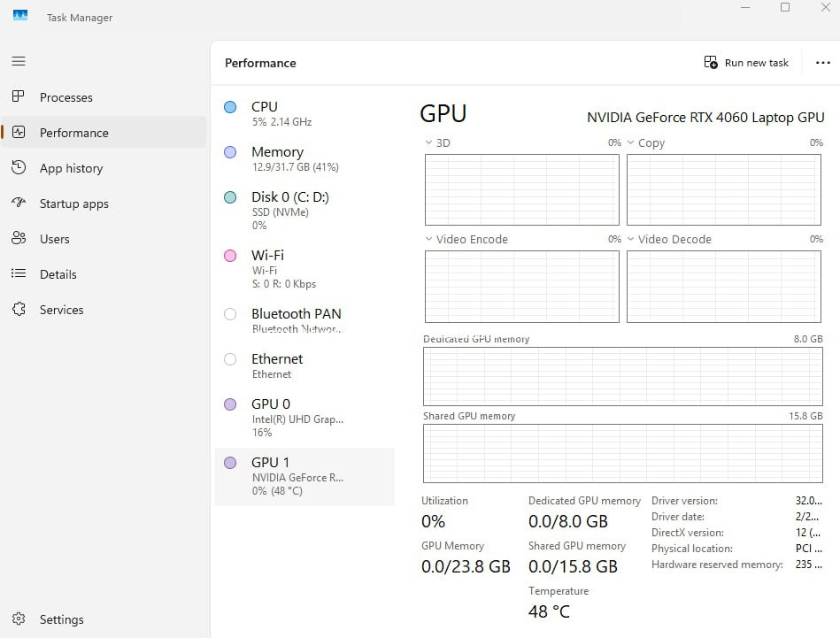Image resolution: width=840 pixels, height=638 pixels.
Task: Maximize the Task Manager window
Action: [785, 7]
